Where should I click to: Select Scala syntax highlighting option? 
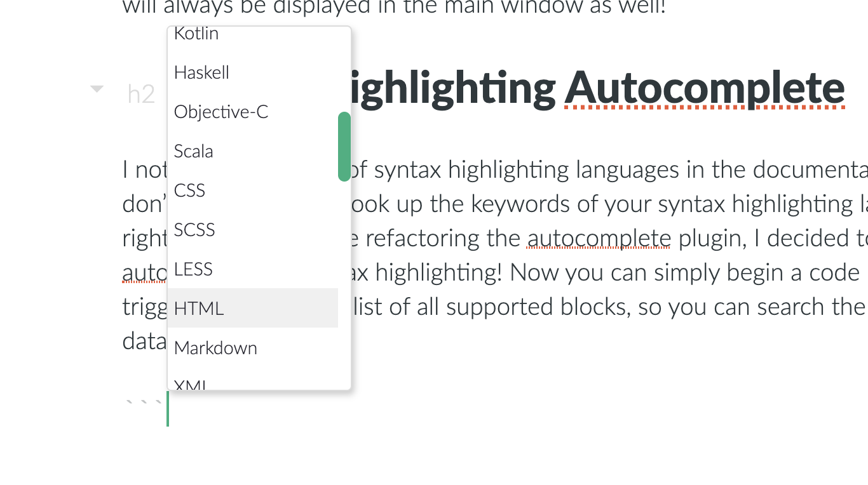coord(253,150)
